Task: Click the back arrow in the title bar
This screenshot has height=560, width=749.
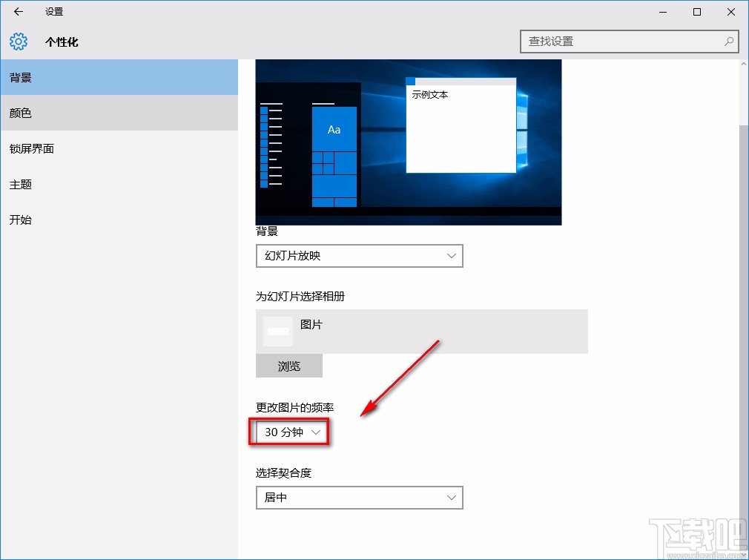Action: (x=18, y=12)
